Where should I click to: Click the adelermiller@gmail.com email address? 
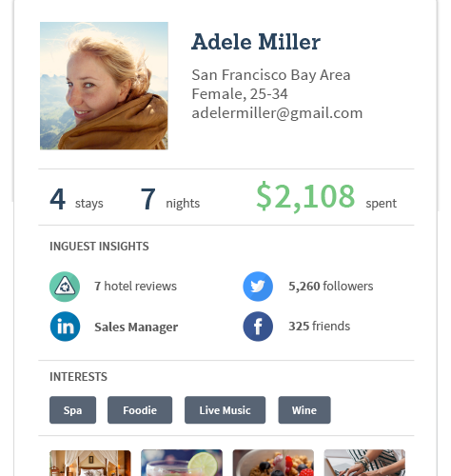[x=277, y=113]
